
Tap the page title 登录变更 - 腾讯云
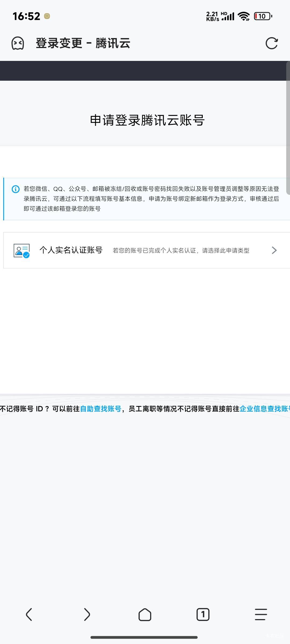tap(83, 43)
